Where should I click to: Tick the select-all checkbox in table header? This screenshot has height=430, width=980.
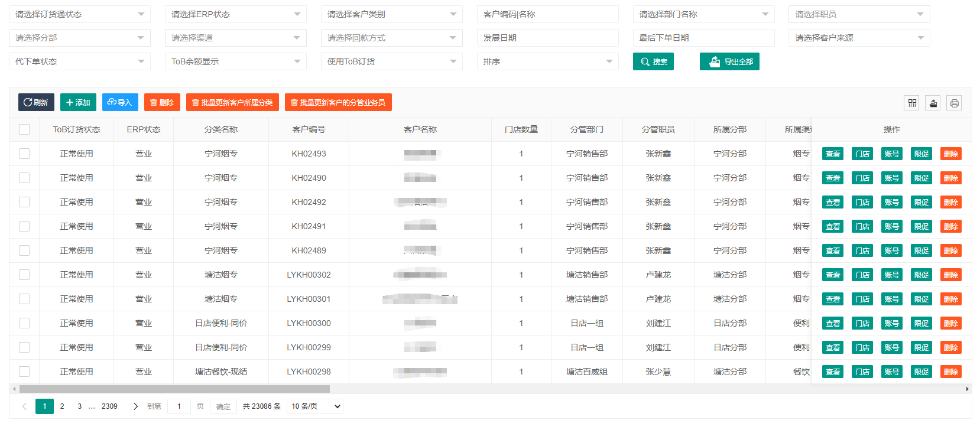pyautogui.click(x=24, y=129)
